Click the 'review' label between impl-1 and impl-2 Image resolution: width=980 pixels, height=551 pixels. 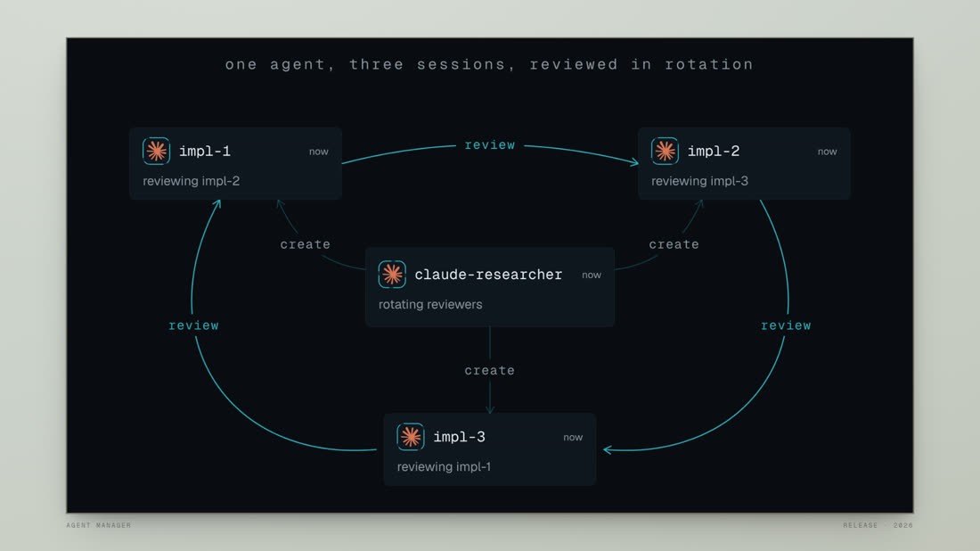tap(490, 145)
